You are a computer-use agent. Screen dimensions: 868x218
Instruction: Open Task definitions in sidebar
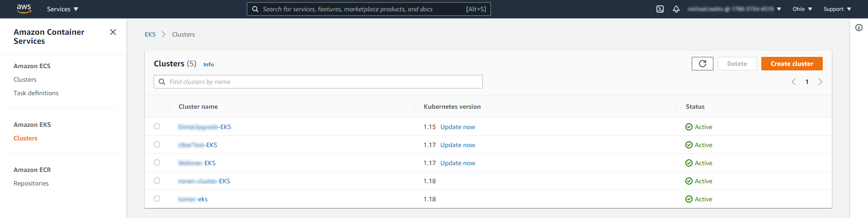(36, 93)
